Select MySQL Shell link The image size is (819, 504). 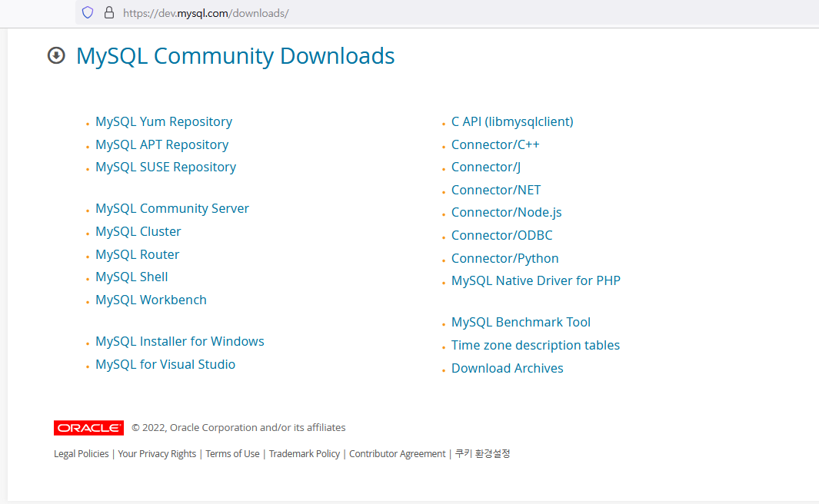point(132,277)
